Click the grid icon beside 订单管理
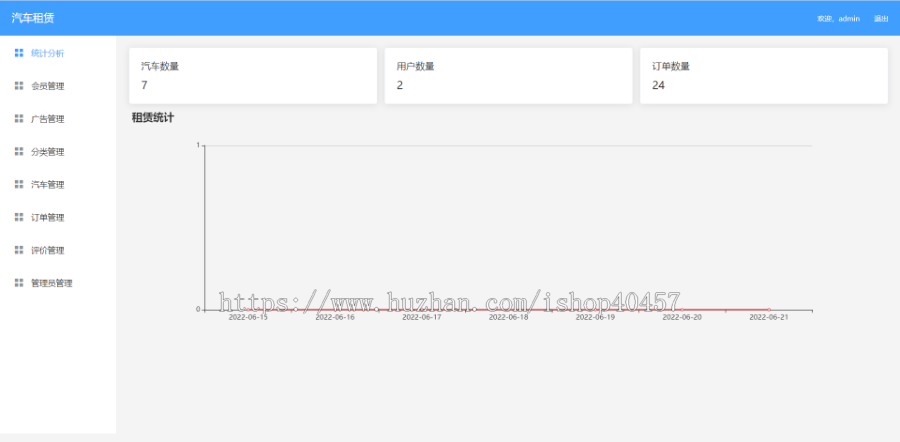 19,217
